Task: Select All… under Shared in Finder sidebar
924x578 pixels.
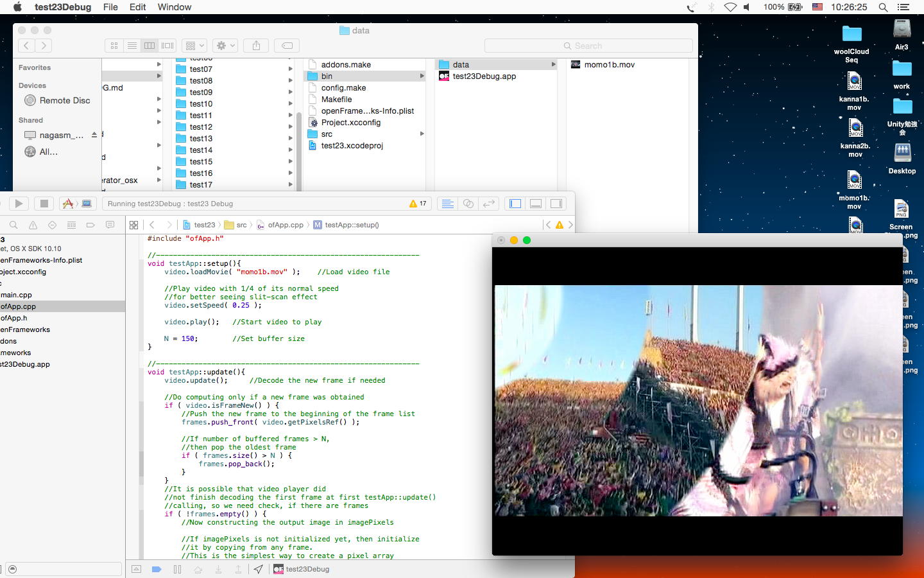Action: click(x=41, y=152)
